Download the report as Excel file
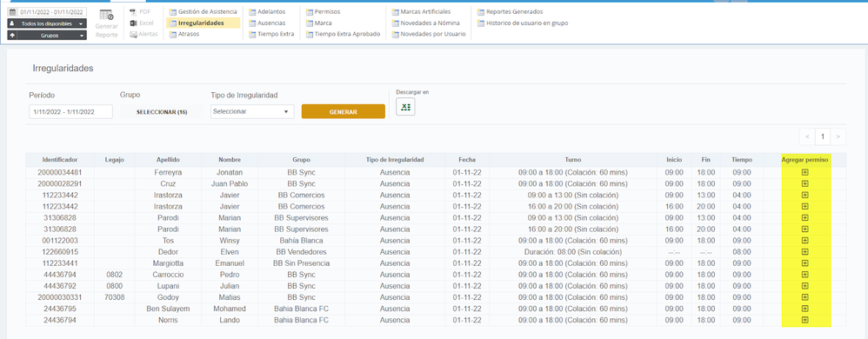 click(x=405, y=107)
